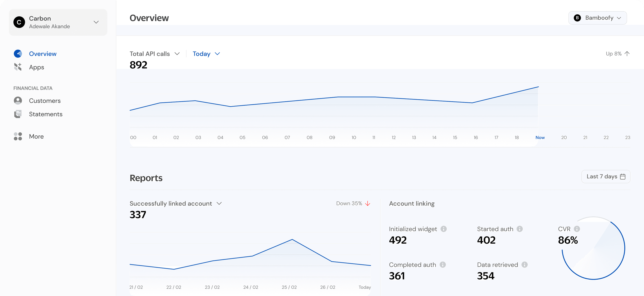Click the info icon next to Data retrieved
The width and height of the screenshot is (644, 296).
coord(524,264)
